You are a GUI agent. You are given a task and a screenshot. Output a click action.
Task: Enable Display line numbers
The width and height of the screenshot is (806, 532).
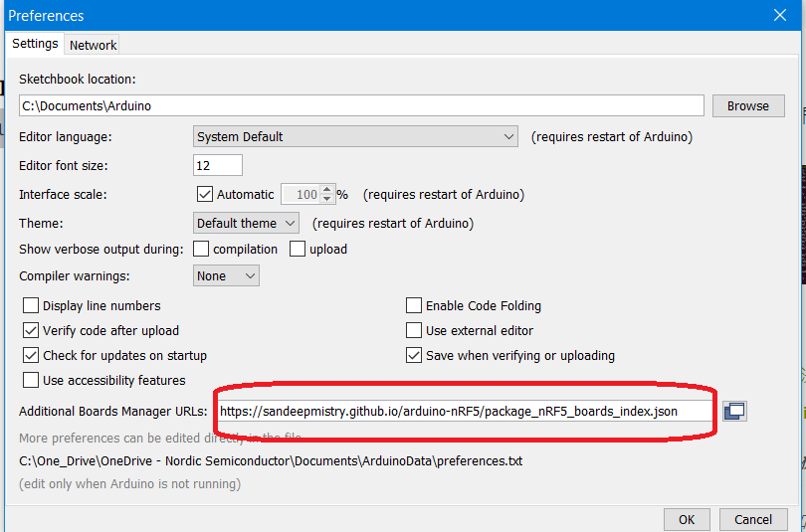31,306
